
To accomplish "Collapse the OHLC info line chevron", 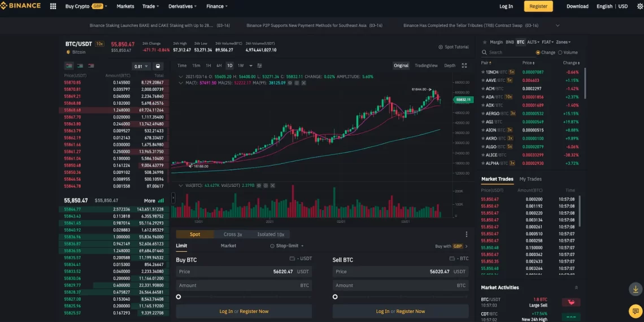I will click(181, 77).
